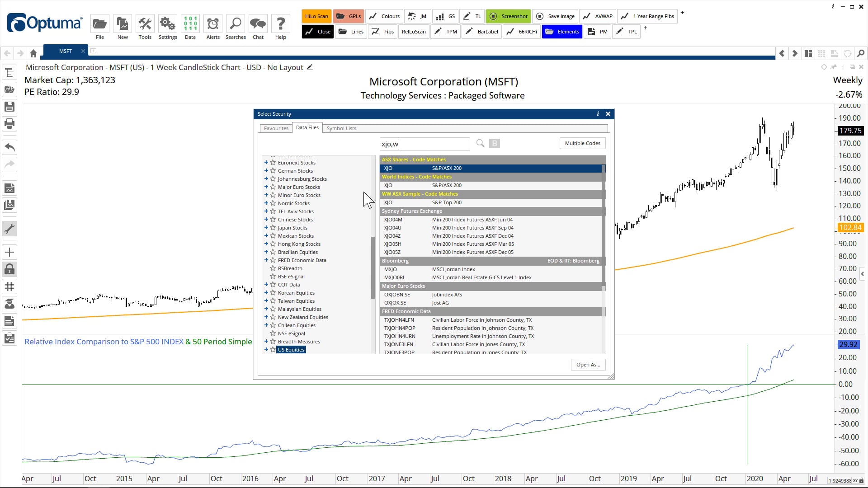Click the Open As... button
Viewport: 868px width, 488px height.
[x=588, y=365]
